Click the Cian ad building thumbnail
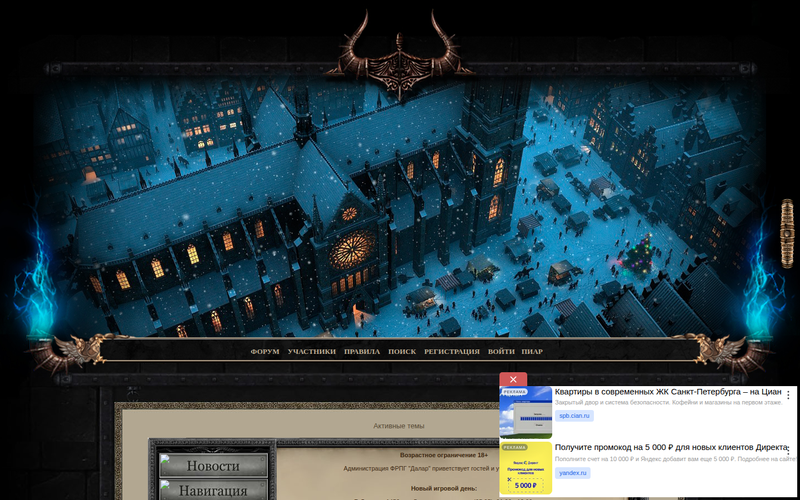 pos(525,412)
